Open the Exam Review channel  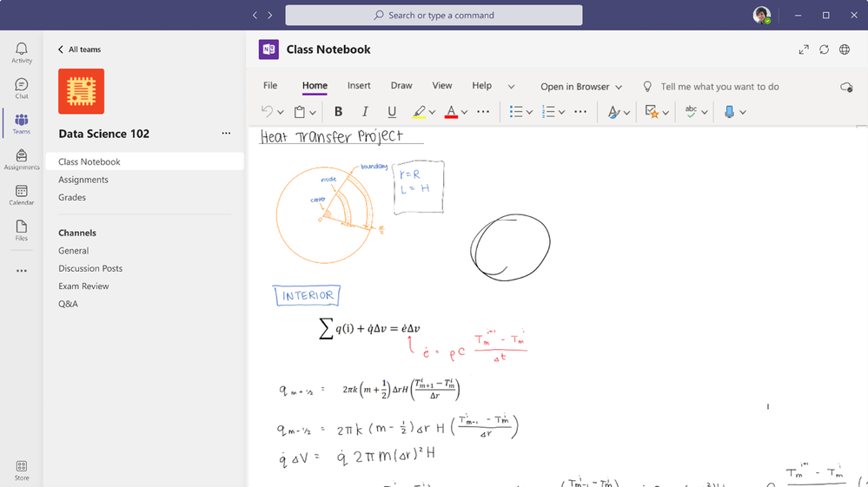(x=83, y=286)
